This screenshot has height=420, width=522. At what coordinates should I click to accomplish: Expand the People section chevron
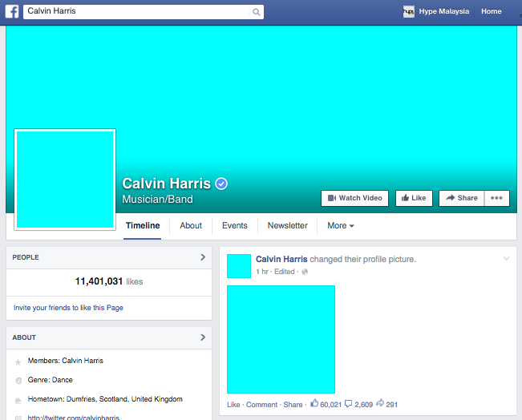click(203, 257)
